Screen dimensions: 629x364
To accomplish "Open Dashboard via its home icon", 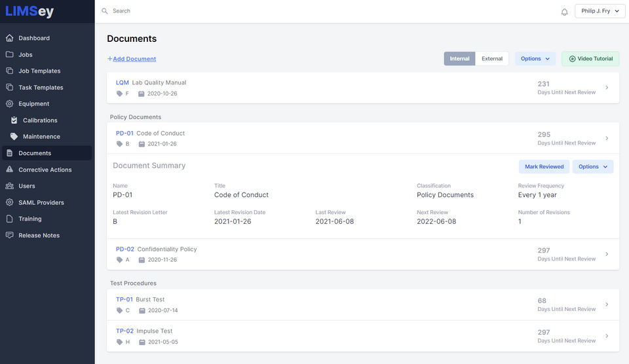I will [9, 38].
